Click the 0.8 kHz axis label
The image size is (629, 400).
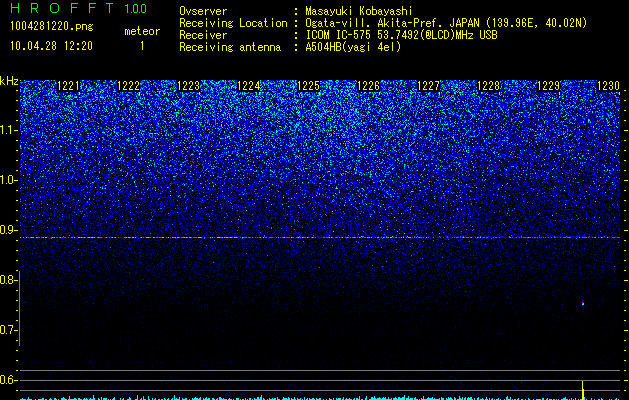8,280
